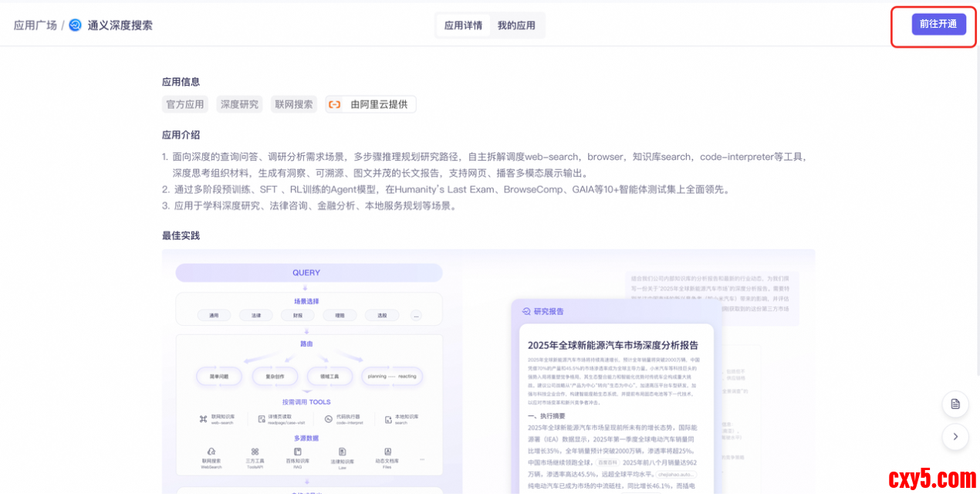Image resolution: width=980 pixels, height=494 pixels.
Task: Click the planning reacting node in diagram
Action: (392, 376)
